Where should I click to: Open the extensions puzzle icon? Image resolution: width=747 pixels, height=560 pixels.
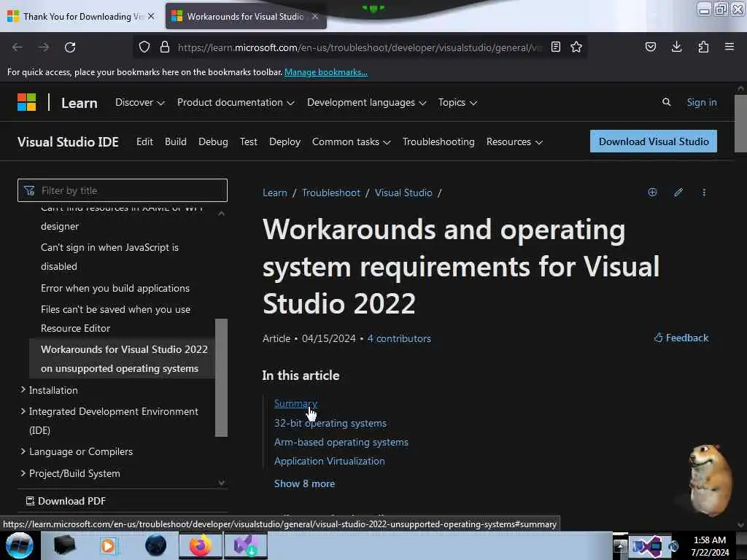(x=703, y=47)
